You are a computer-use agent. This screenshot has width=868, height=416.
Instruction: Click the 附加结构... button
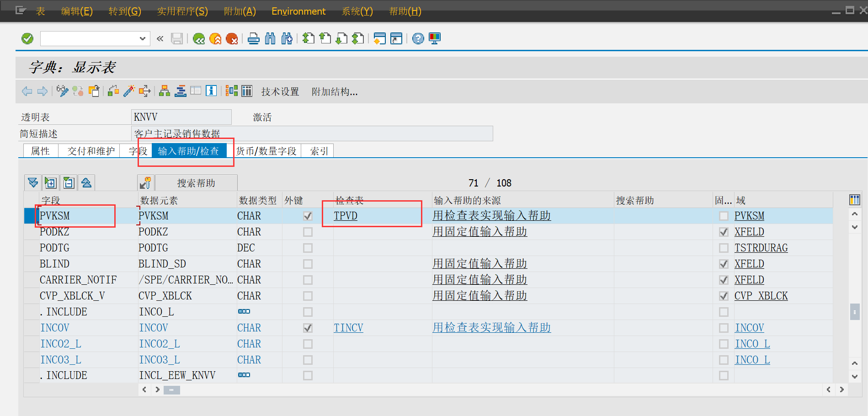point(335,92)
